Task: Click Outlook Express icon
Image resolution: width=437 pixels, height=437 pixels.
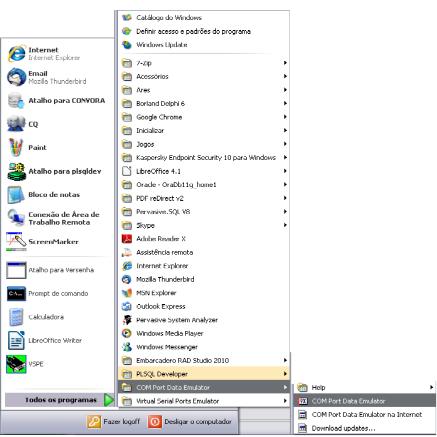Action: [x=127, y=306]
